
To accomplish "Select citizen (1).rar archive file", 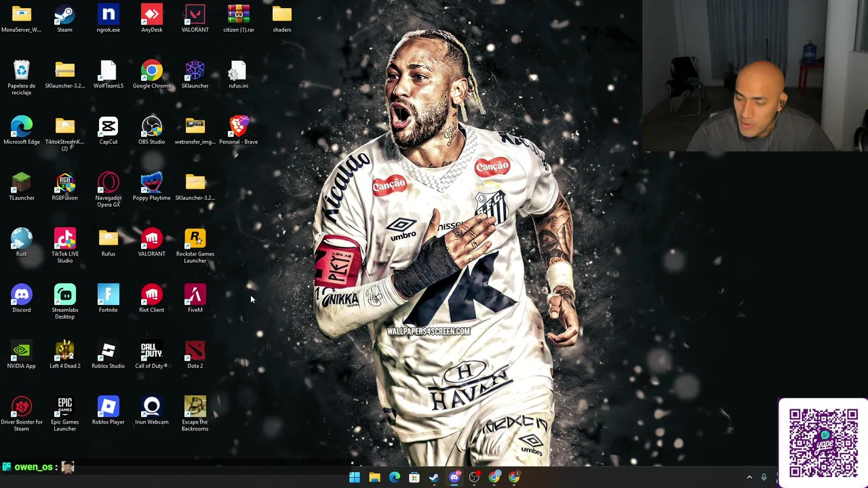I will tap(238, 18).
